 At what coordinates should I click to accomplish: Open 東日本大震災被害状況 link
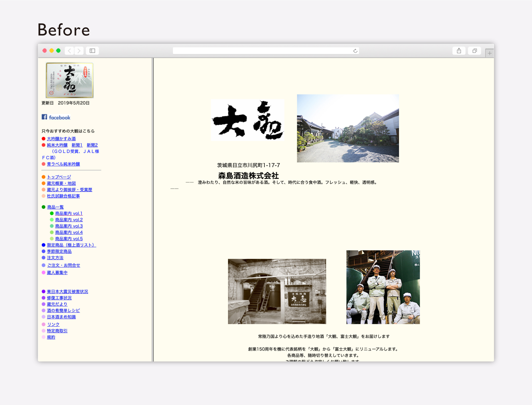(x=67, y=292)
